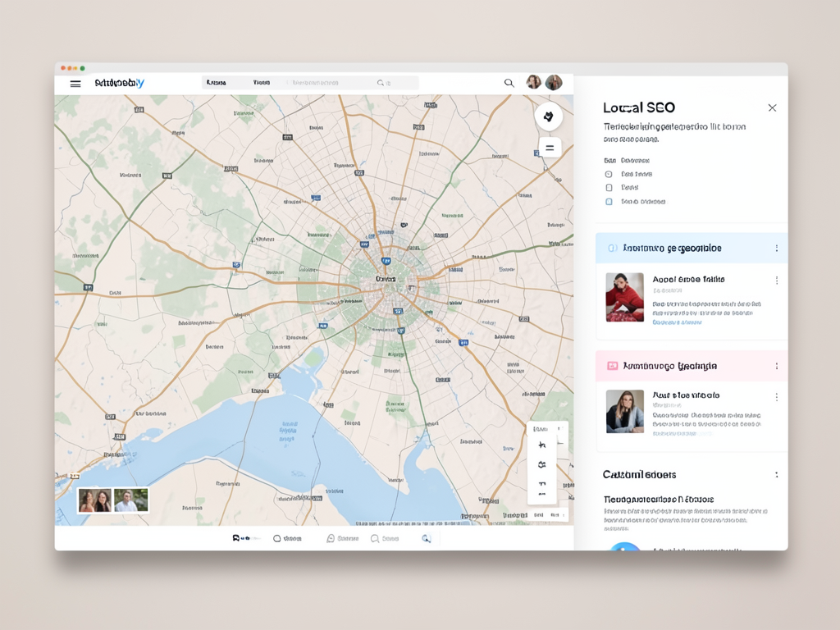Click the blue magnifier icon in the bottom toolbar
Screen dimensions: 840x630
[427, 538]
